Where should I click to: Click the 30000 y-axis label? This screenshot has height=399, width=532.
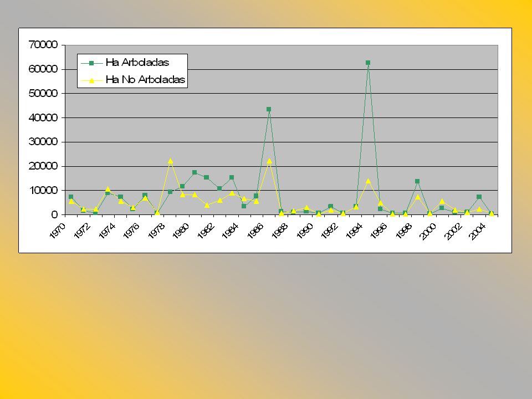click(x=43, y=142)
